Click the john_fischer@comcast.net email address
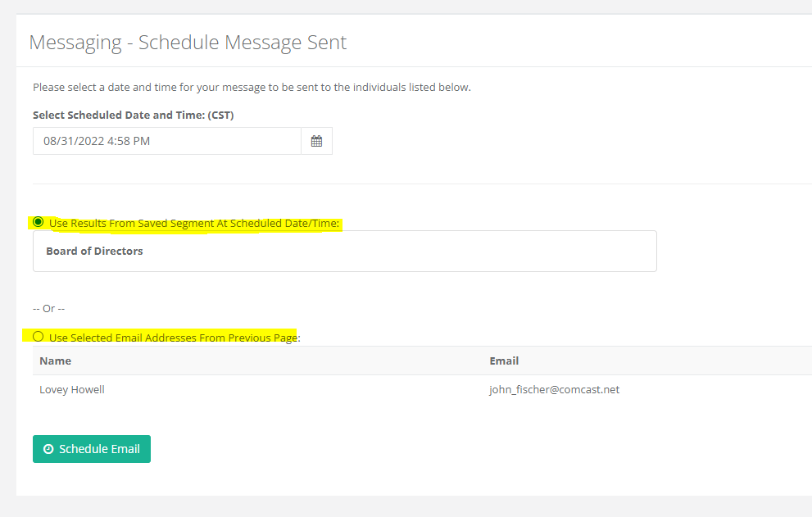 click(x=554, y=389)
